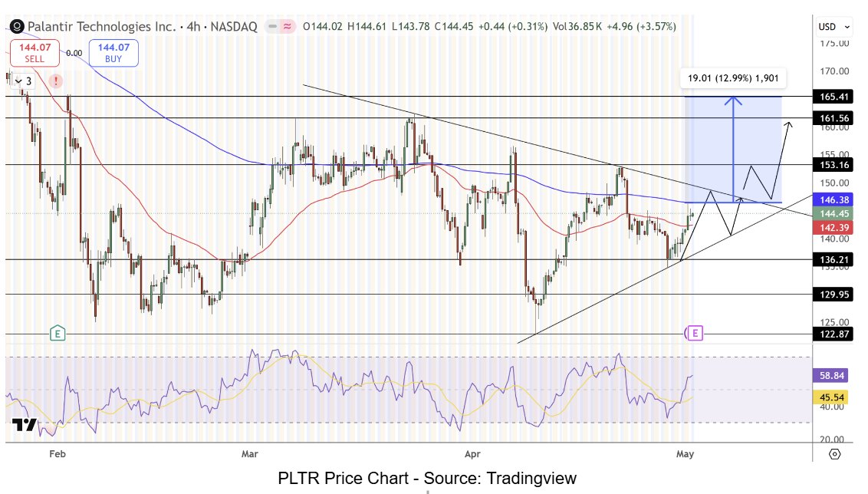Click the C144.45 close price readout

454,26
